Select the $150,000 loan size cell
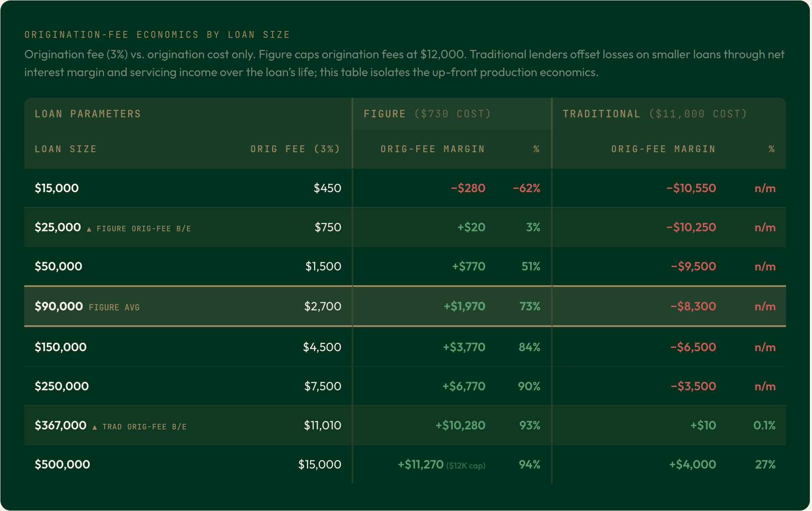Viewport: 812px width, 511px height. click(60, 347)
